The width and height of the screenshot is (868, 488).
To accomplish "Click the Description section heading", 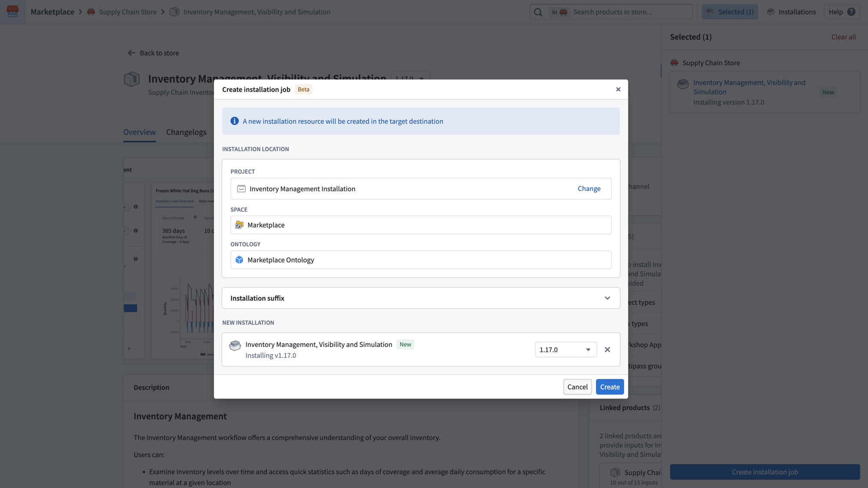I will click(x=151, y=387).
